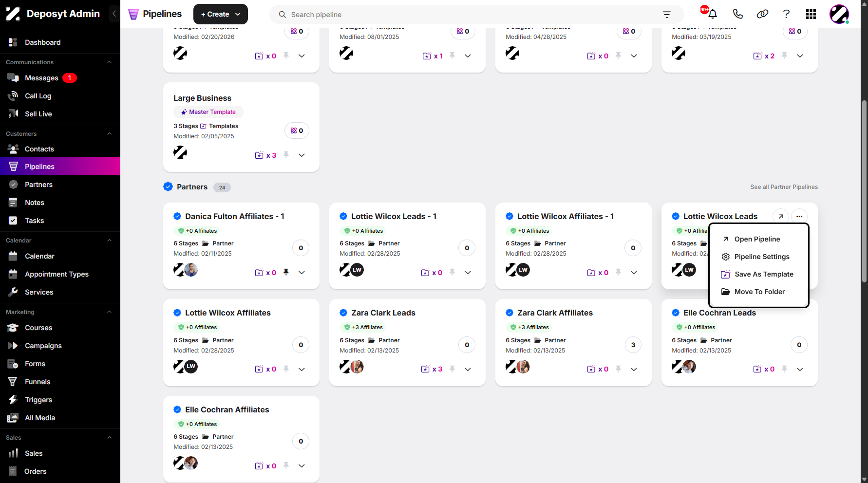Click See all Partner Pipelines link
This screenshot has width=868, height=483.
coord(784,187)
